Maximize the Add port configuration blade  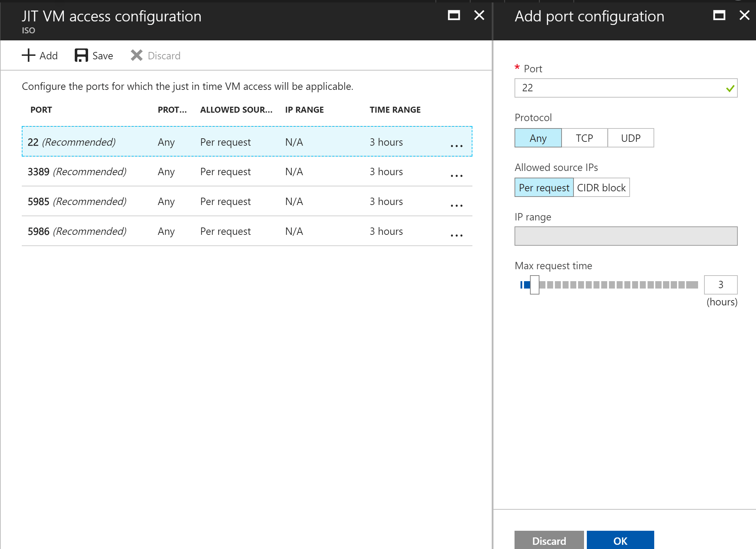coord(719,15)
